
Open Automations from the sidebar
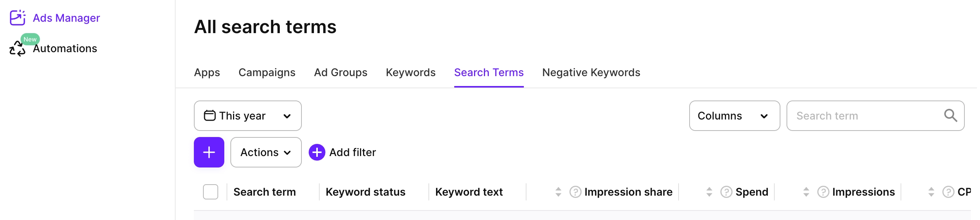tap(64, 48)
